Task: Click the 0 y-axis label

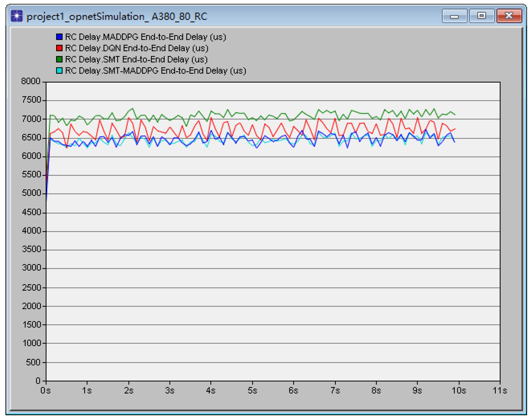Action: click(x=38, y=381)
